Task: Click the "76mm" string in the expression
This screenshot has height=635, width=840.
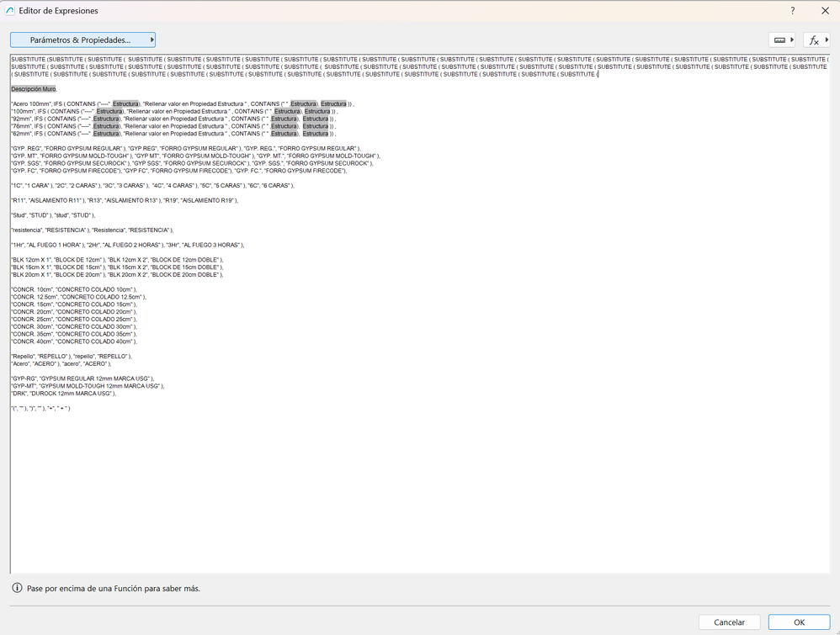Action: (21, 126)
